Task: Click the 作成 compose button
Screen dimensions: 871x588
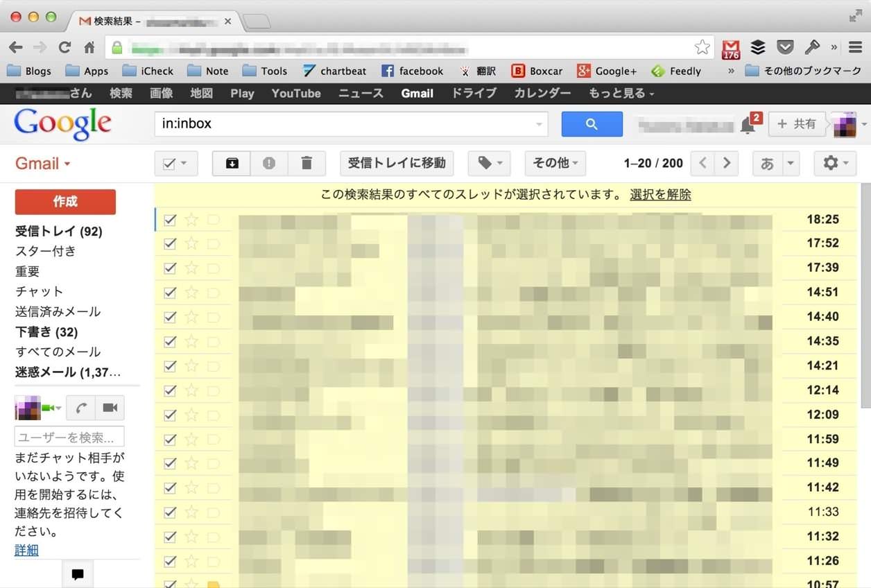Action: (65, 202)
